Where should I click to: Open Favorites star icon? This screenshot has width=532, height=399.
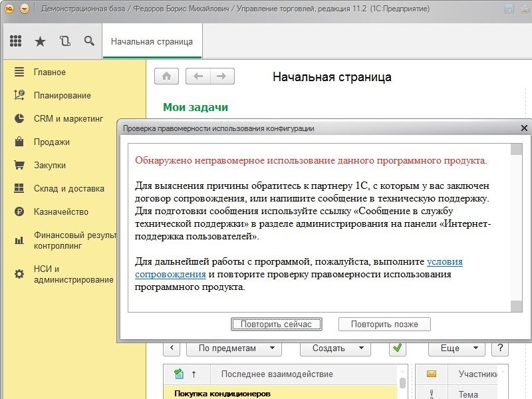40,41
